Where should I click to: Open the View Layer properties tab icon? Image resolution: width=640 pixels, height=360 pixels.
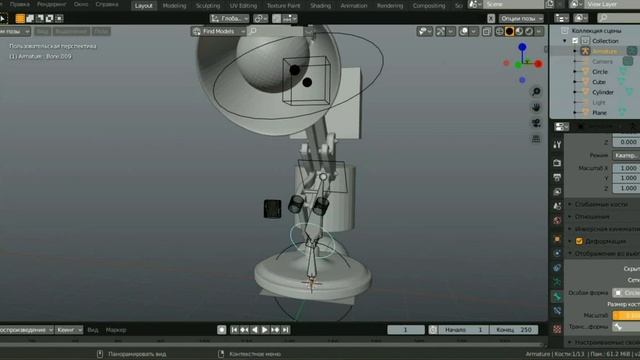click(557, 191)
